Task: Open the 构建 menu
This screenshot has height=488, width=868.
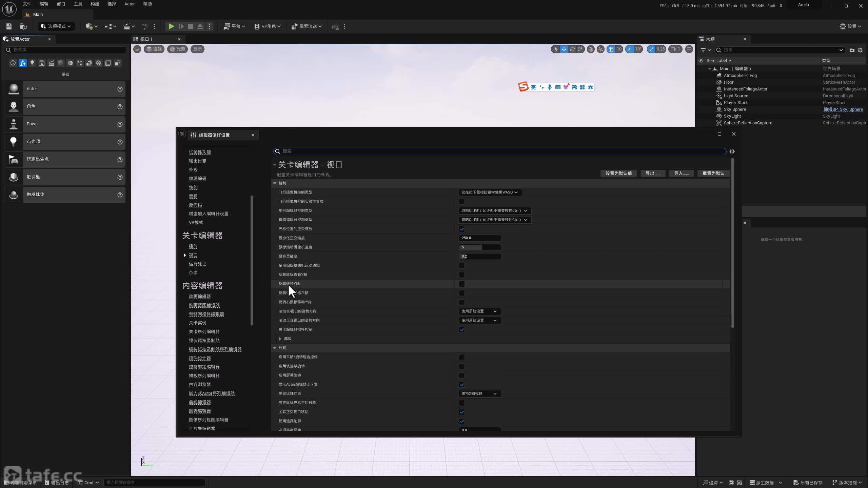Action: [95, 4]
